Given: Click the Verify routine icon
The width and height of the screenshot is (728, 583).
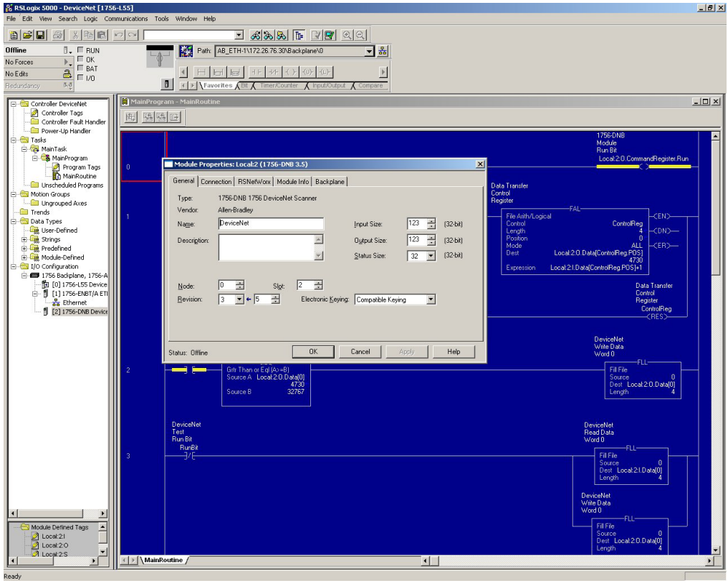Looking at the screenshot, I should tap(317, 35).
